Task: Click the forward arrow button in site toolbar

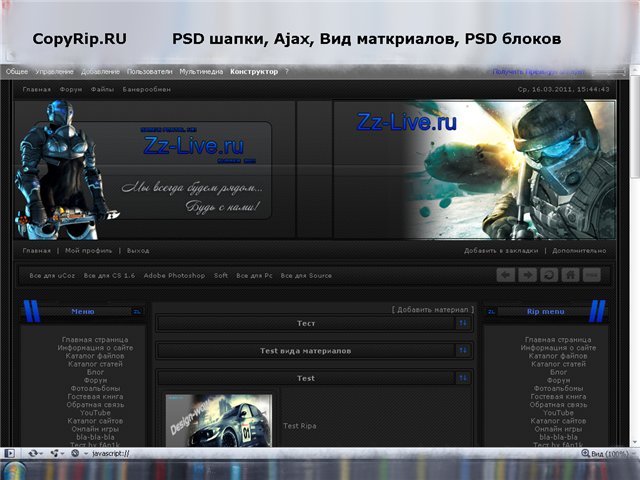Action: (527, 275)
